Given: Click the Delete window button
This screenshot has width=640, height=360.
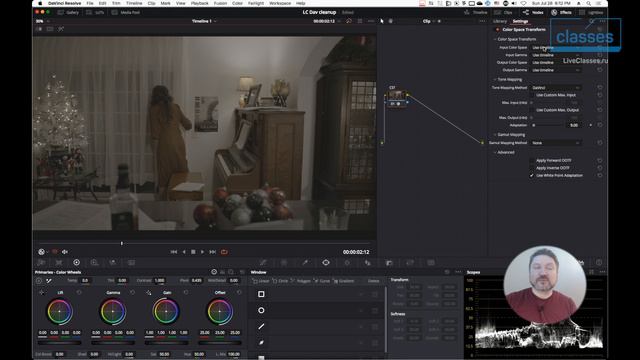Looking at the screenshot, I should (x=373, y=281).
